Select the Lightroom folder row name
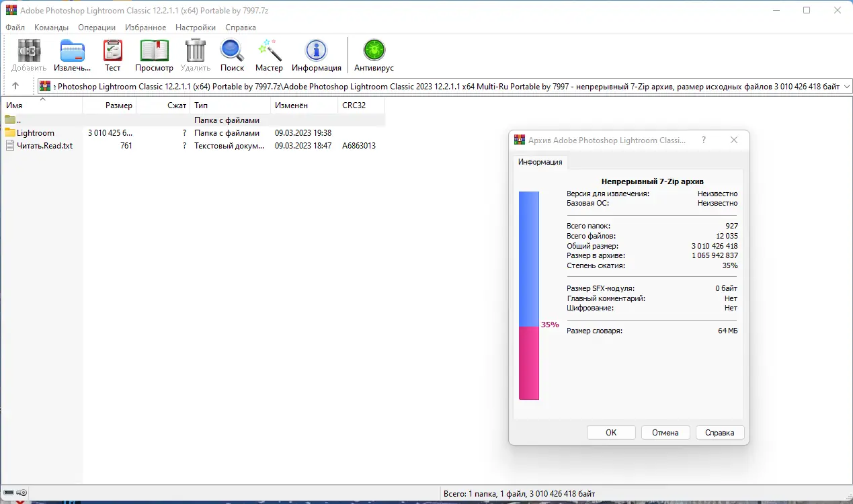 point(36,133)
